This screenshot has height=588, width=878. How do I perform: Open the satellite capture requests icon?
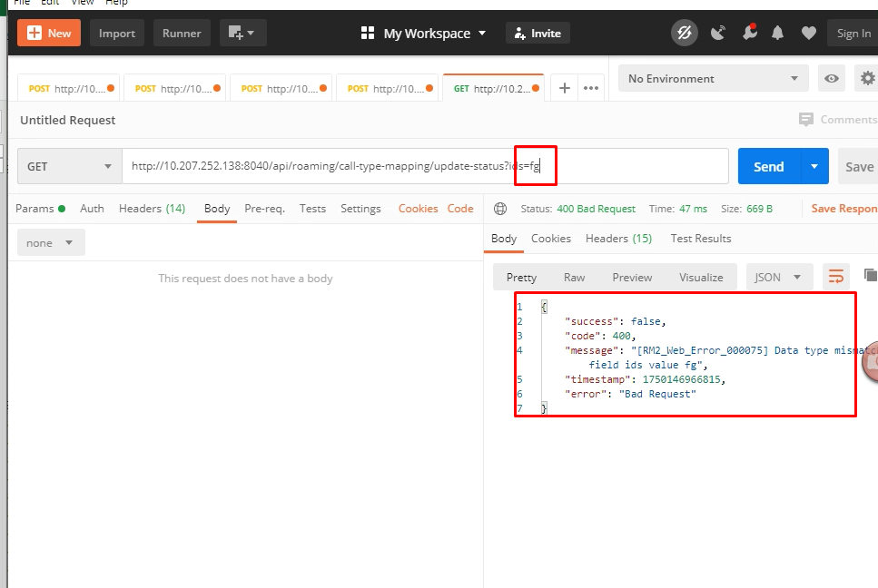(x=718, y=34)
